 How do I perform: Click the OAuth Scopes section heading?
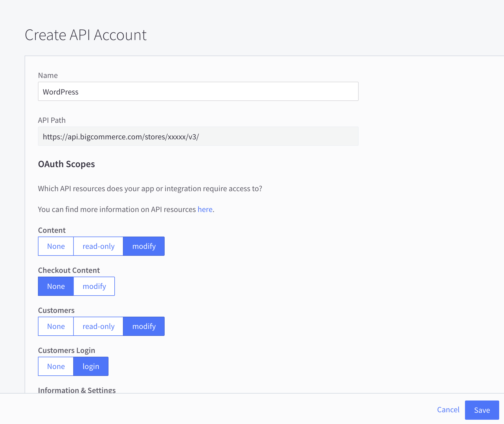67,164
